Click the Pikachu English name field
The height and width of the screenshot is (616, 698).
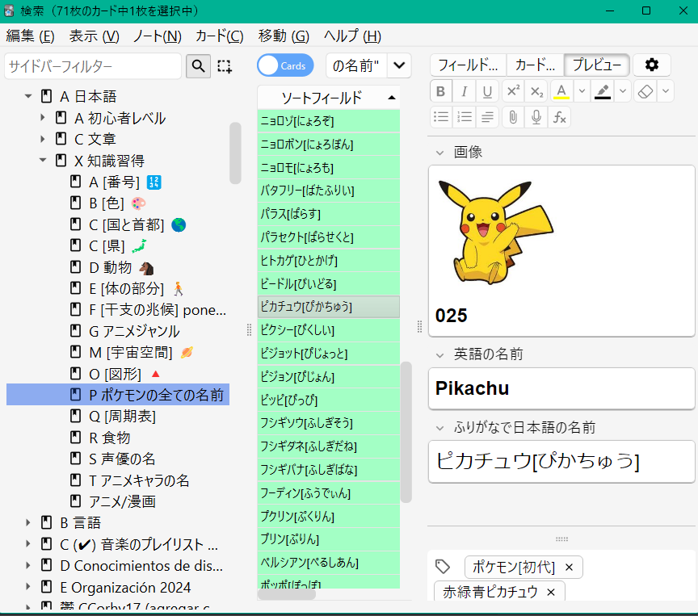[x=561, y=388]
